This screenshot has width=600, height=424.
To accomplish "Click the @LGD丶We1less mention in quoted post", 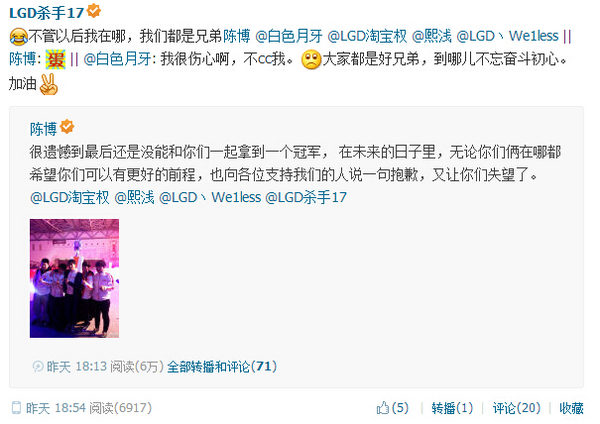I will tap(210, 197).
